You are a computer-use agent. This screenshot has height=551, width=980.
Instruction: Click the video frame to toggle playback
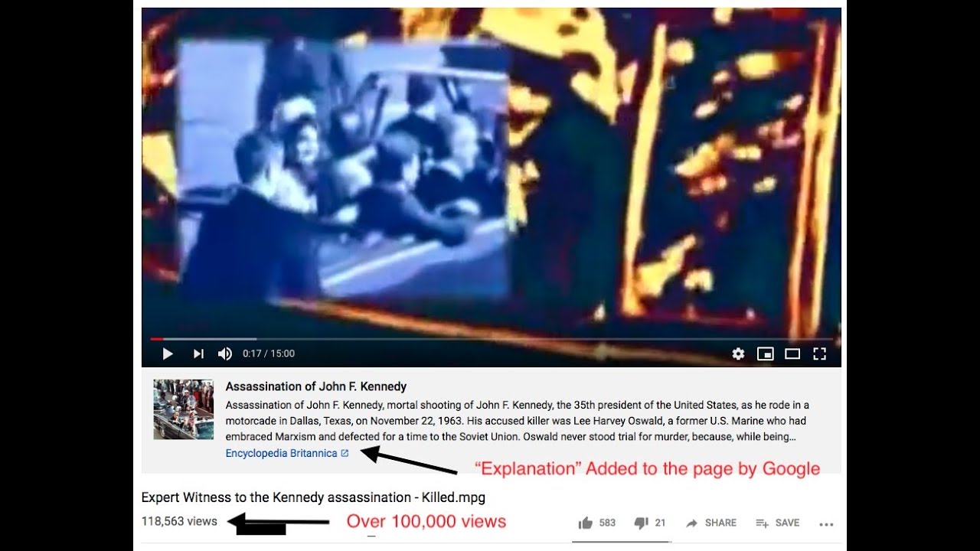coord(491,172)
